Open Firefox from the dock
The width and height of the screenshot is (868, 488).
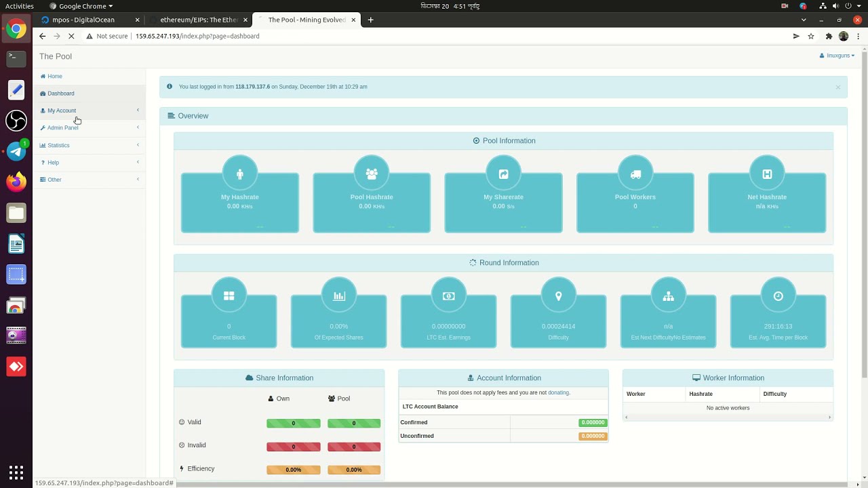[x=16, y=182]
